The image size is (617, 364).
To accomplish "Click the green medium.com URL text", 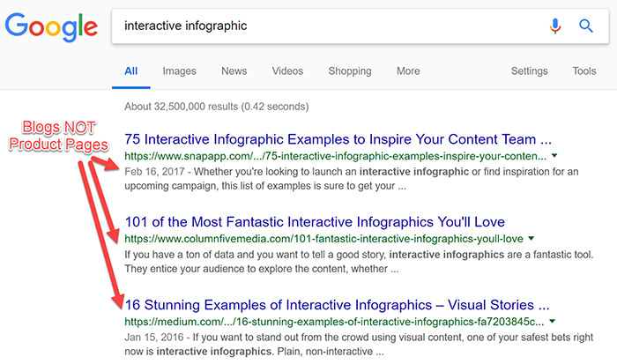I will pos(335,322).
